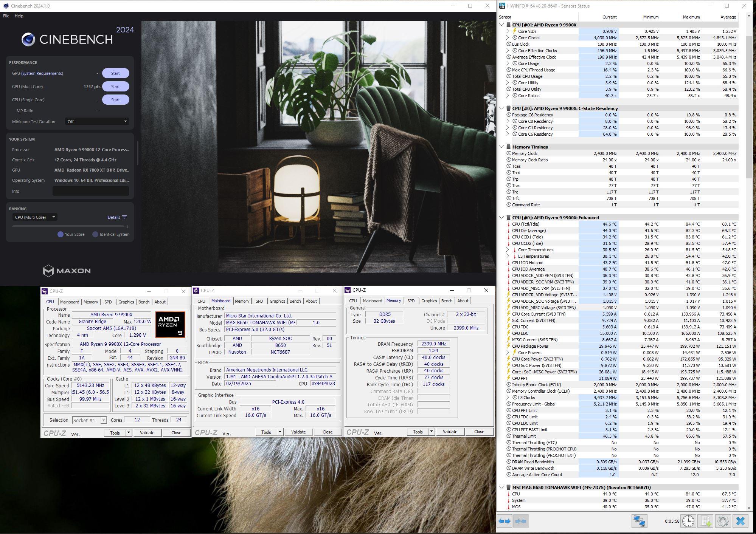Screen dimensions: 756x534
Task: Open HWiNFO sensor settings gear icon
Action: coord(723,521)
